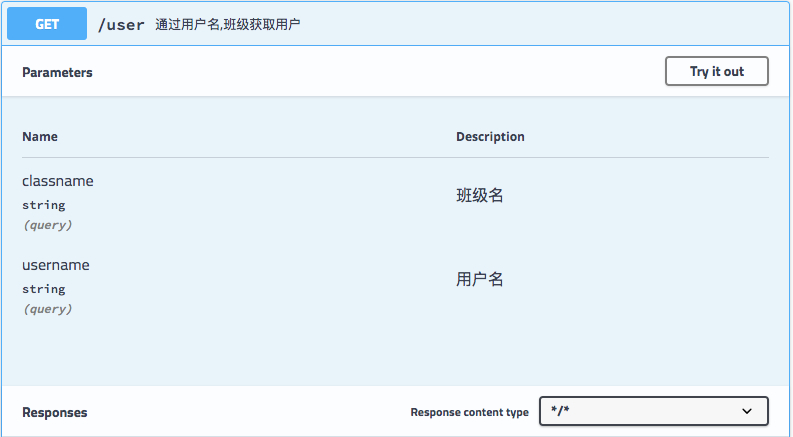Click the classname parameter name
Image resolution: width=793 pixels, height=437 pixels.
tap(58, 181)
